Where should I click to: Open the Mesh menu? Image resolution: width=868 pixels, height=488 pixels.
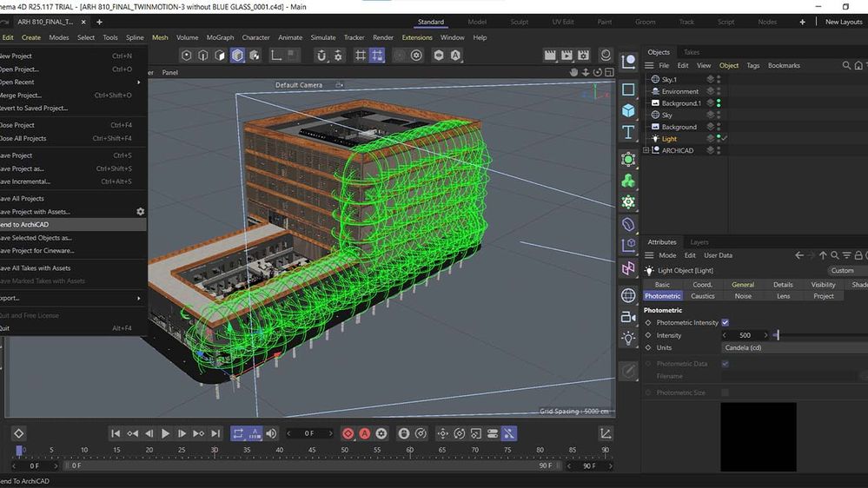click(160, 37)
